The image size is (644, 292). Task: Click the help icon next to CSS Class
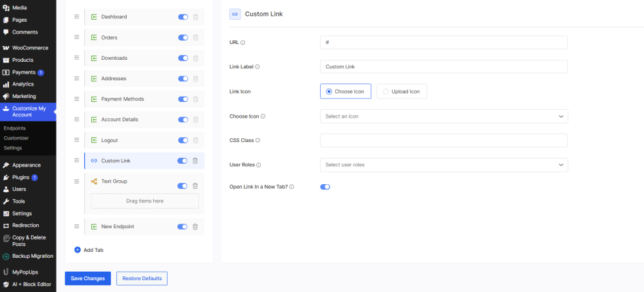(x=258, y=140)
